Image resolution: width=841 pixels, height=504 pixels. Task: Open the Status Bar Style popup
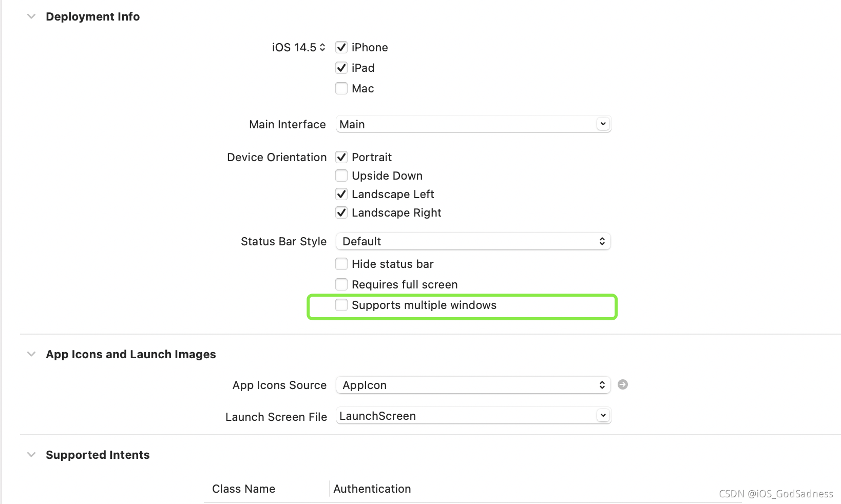click(473, 241)
